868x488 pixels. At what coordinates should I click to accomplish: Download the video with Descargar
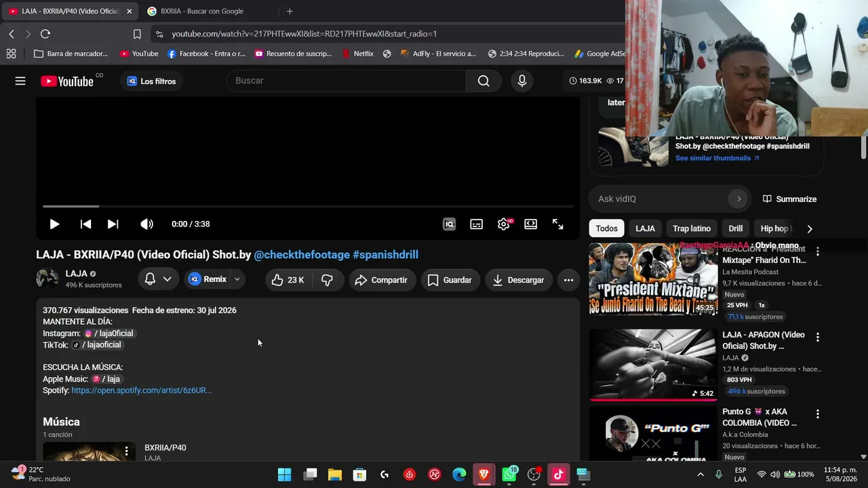519,280
